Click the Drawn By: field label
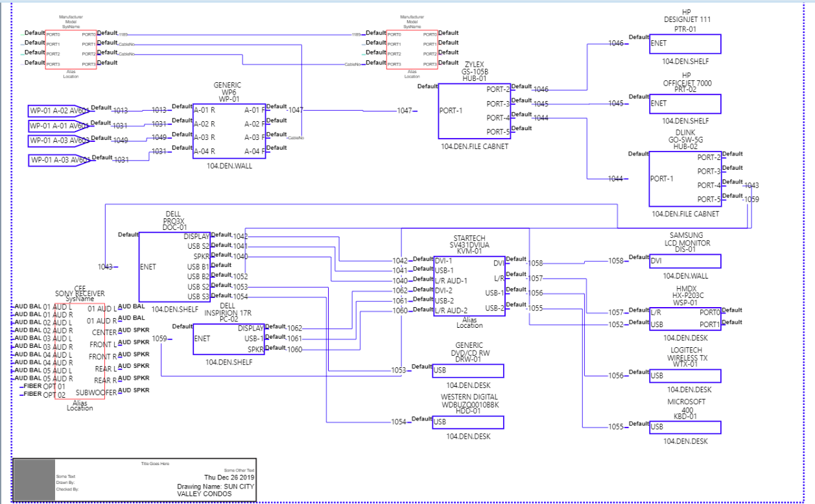Screen dimensions: 815x504 pos(65,483)
